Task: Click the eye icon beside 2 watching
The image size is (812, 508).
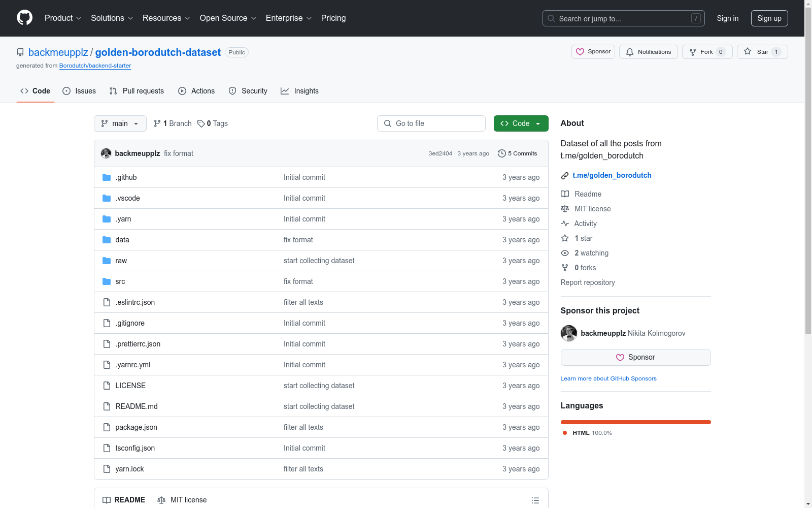Action: [565, 253]
